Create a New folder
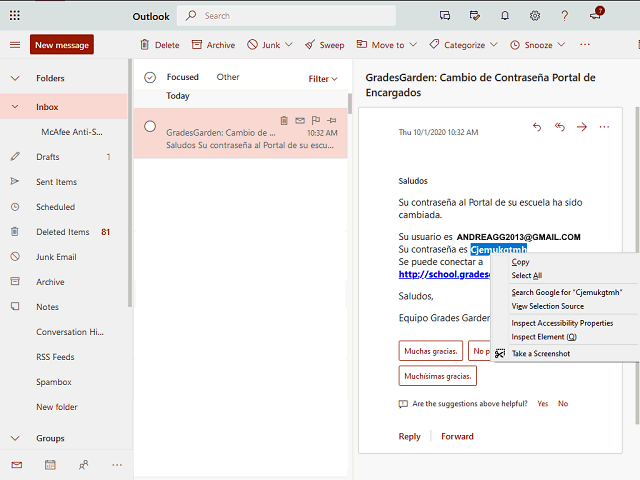 coord(57,407)
